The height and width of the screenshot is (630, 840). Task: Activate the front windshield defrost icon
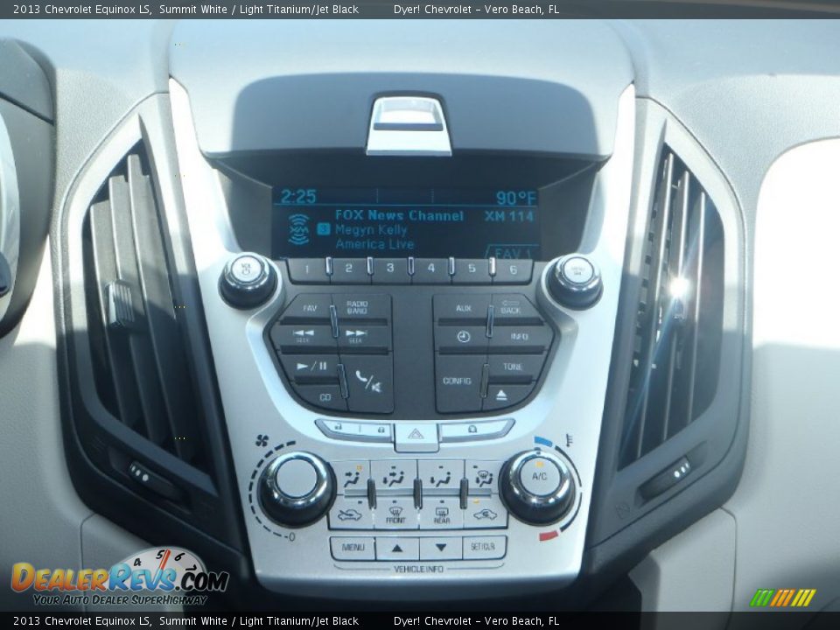[x=396, y=513]
